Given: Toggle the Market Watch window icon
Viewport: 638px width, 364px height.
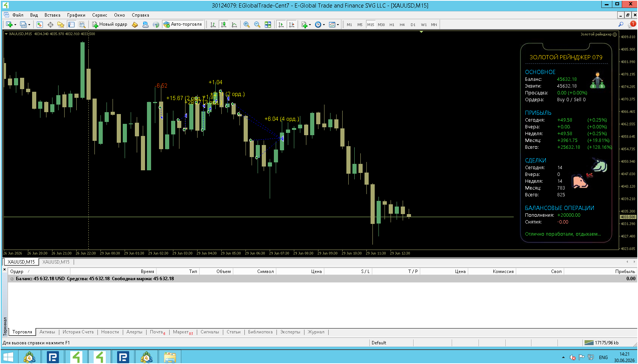Looking at the screenshot, I should point(40,25).
